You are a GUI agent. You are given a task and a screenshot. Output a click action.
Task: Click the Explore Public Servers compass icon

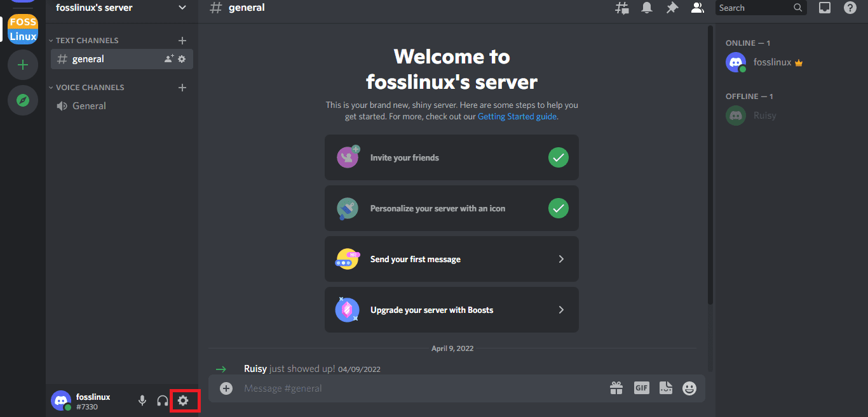[23, 100]
